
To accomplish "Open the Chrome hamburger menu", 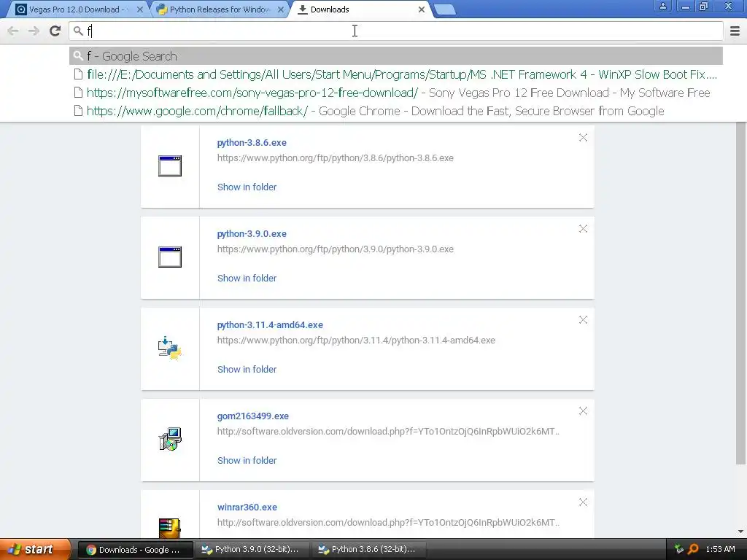I will pyautogui.click(x=735, y=31).
